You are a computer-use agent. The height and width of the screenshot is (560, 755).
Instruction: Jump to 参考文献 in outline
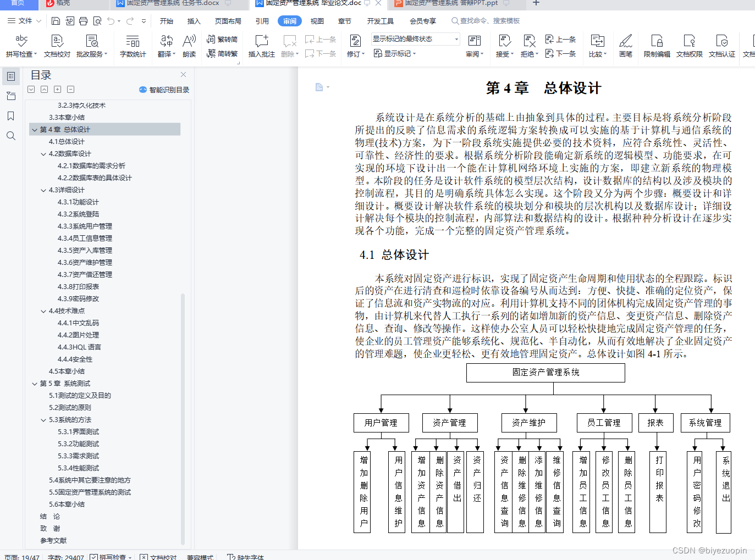[x=53, y=541]
